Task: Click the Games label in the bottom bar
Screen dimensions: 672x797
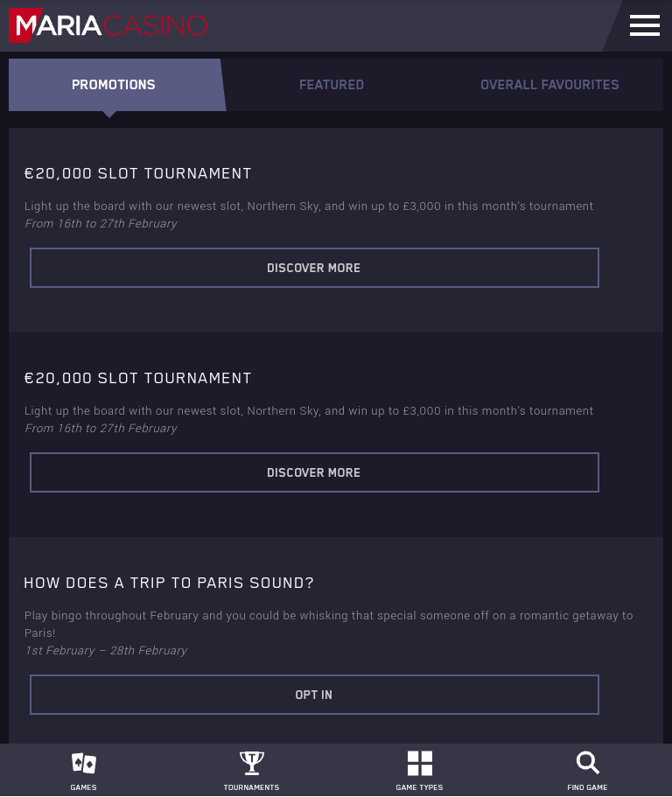Action: 83,787
